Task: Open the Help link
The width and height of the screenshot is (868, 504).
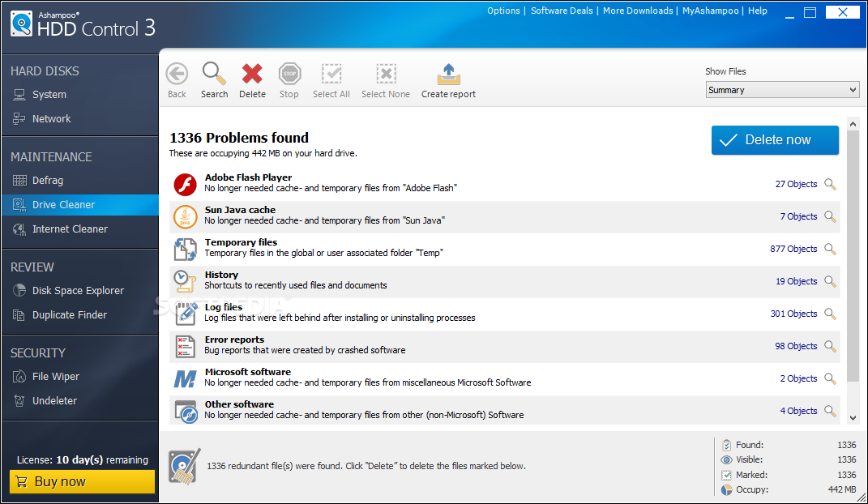Action: [757, 11]
